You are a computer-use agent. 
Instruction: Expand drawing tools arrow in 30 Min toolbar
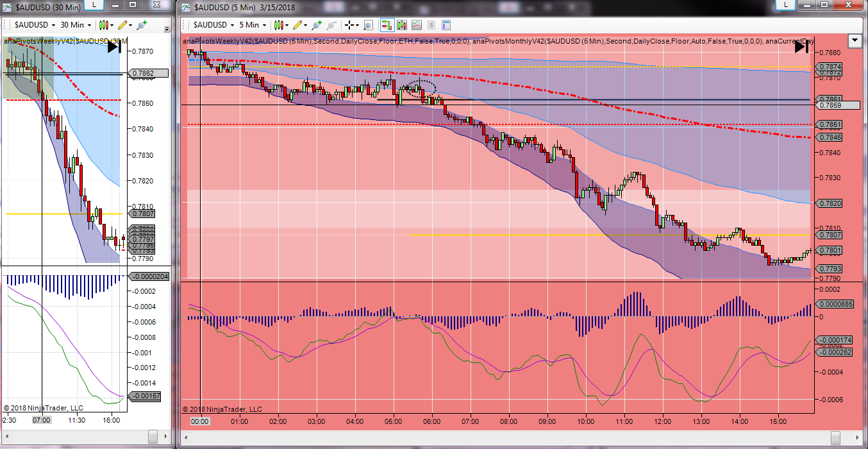pos(129,26)
